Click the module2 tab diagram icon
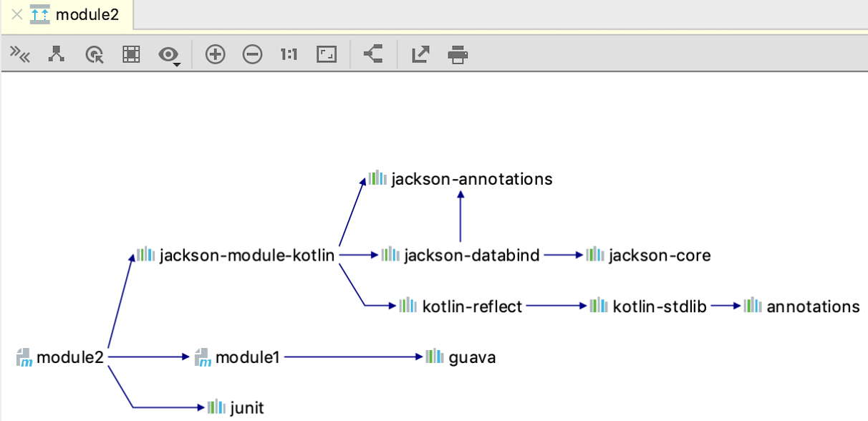 click(x=40, y=14)
